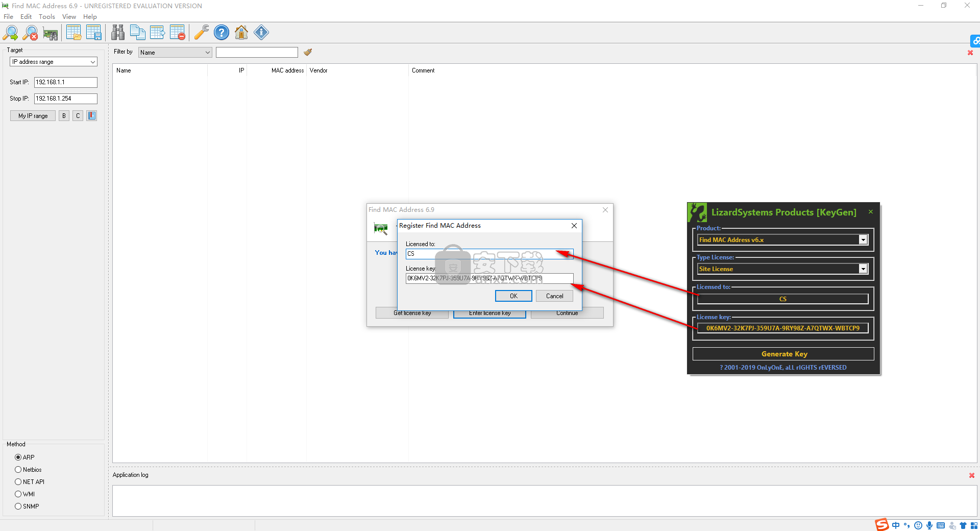Image resolution: width=980 pixels, height=531 pixels.
Task: Start the MAC address search
Action: click(10, 33)
